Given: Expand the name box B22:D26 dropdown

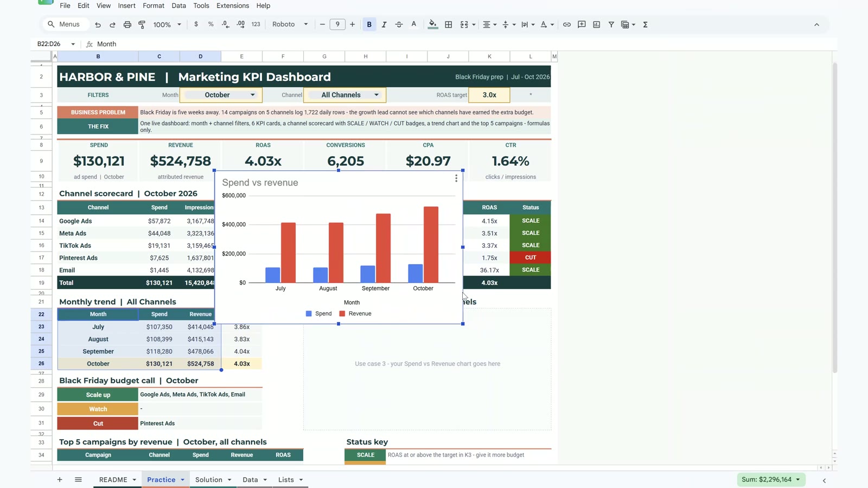Looking at the screenshot, I should (x=73, y=44).
